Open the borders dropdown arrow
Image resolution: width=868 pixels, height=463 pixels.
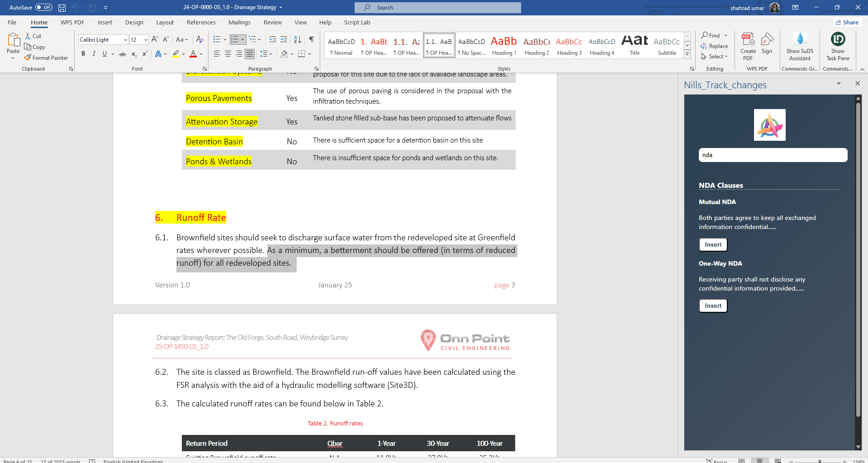tap(310, 54)
